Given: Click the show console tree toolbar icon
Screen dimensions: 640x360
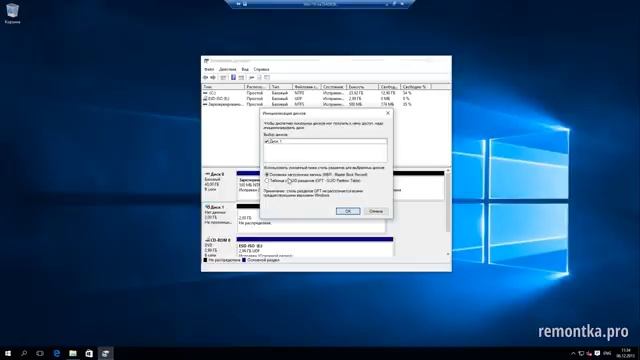Looking at the screenshot, I should click(x=223, y=78).
